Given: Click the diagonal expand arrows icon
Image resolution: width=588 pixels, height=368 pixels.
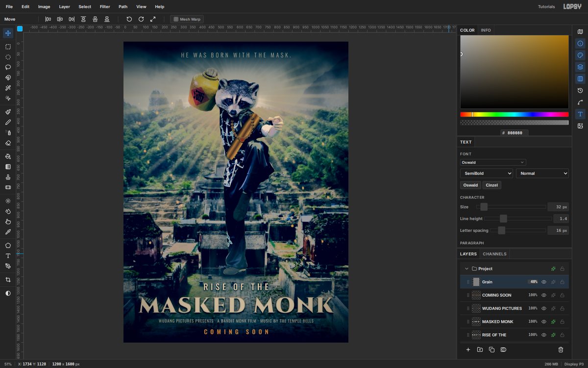Looking at the screenshot, I should (x=153, y=19).
